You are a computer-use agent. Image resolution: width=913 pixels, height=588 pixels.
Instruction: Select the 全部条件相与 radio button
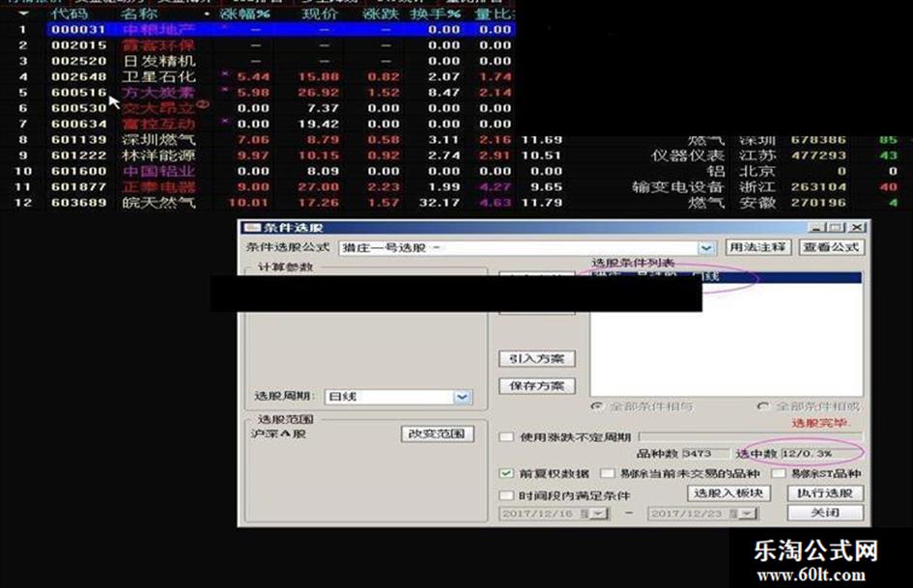[597, 406]
